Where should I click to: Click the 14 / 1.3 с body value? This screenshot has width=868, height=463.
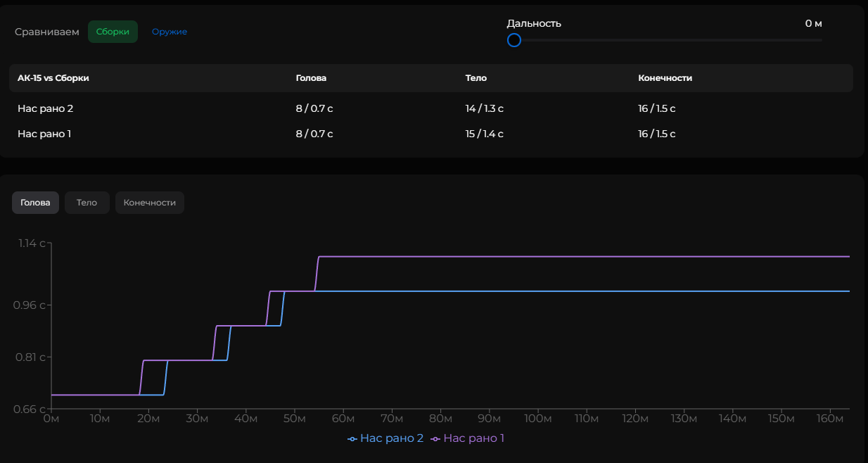click(484, 108)
